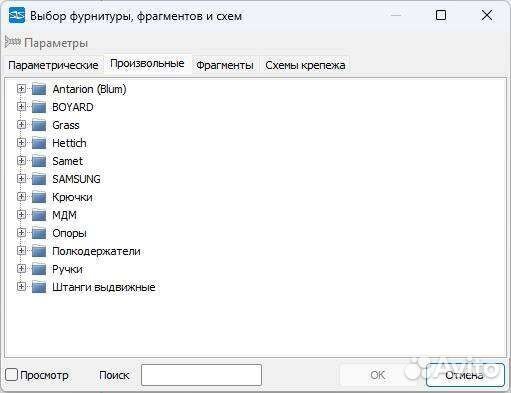Image resolution: width=511 pixels, height=393 pixels.
Task: Expand the Antarion (Blum) tree node
Action: click(21, 89)
